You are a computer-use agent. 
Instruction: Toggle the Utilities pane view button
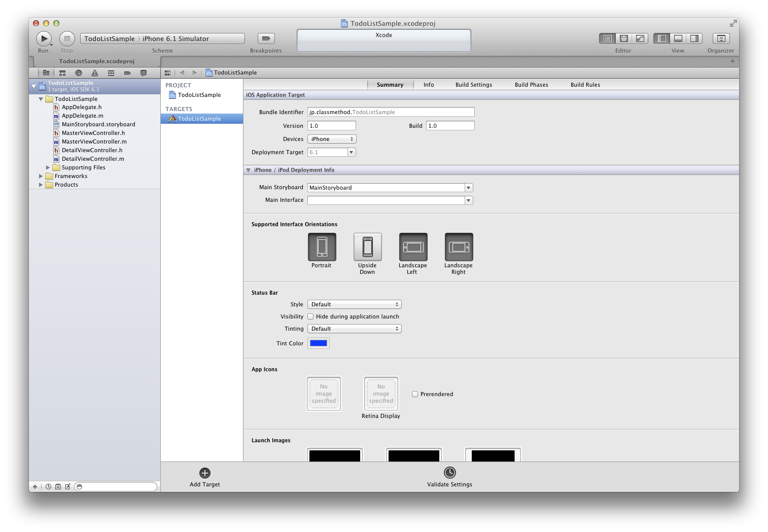(694, 39)
